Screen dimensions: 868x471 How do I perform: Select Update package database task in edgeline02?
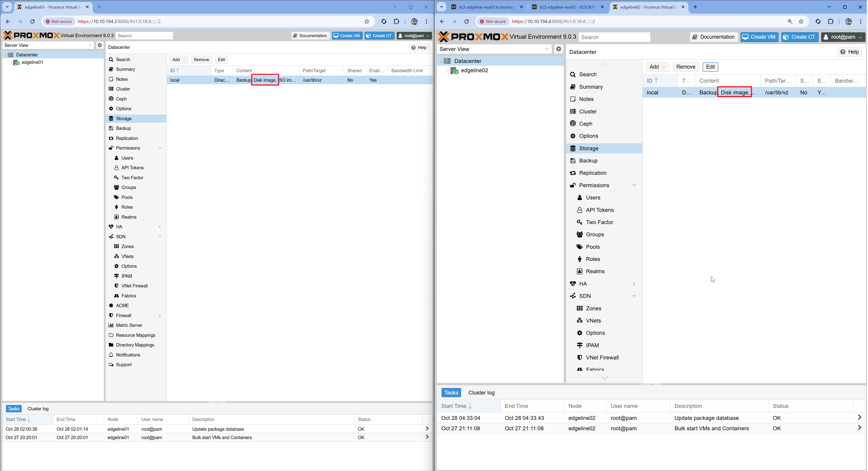point(651,418)
